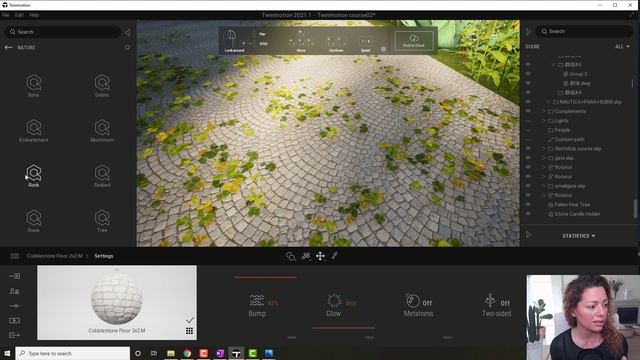Select the Cobblestone Floor 2x2 M breadcrumb
The width and height of the screenshot is (640, 360).
54,256
